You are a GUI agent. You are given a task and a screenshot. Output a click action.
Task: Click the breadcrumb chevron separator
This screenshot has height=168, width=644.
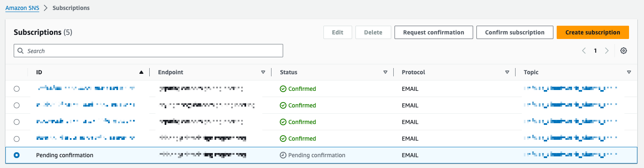tap(46, 8)
